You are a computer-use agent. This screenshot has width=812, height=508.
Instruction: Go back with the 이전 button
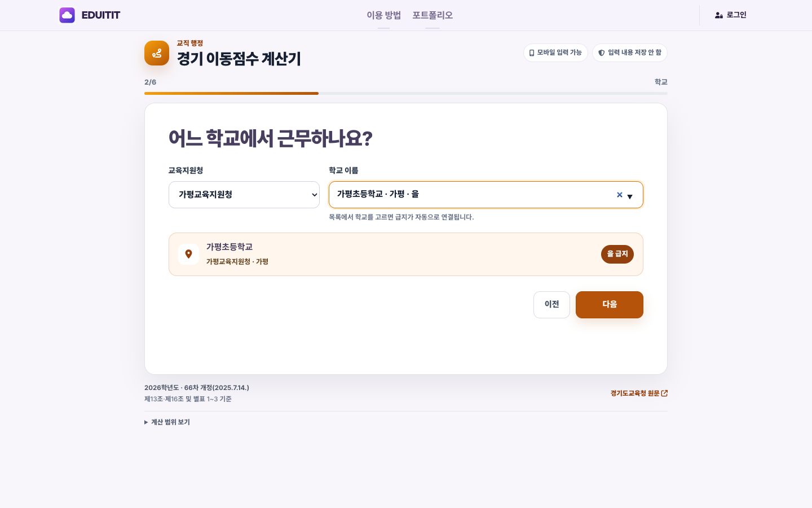551,305
